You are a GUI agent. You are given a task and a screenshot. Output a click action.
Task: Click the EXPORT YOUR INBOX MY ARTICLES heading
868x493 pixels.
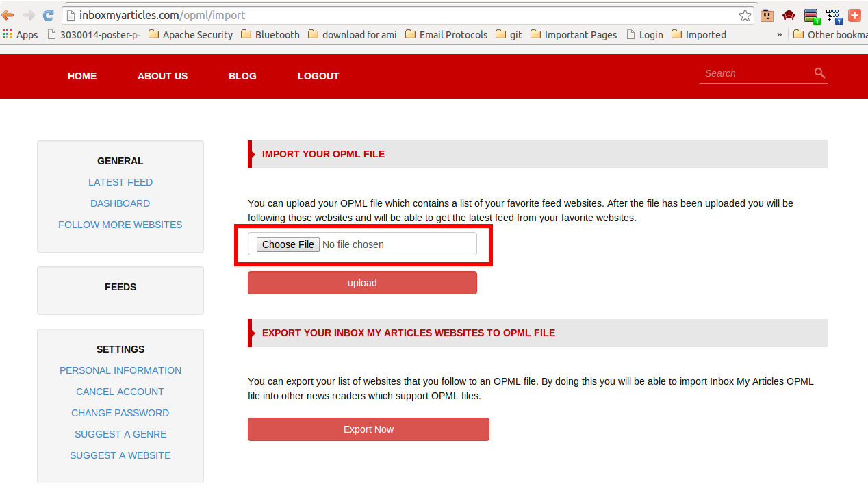pyautogui.click(x=409, y=333)
